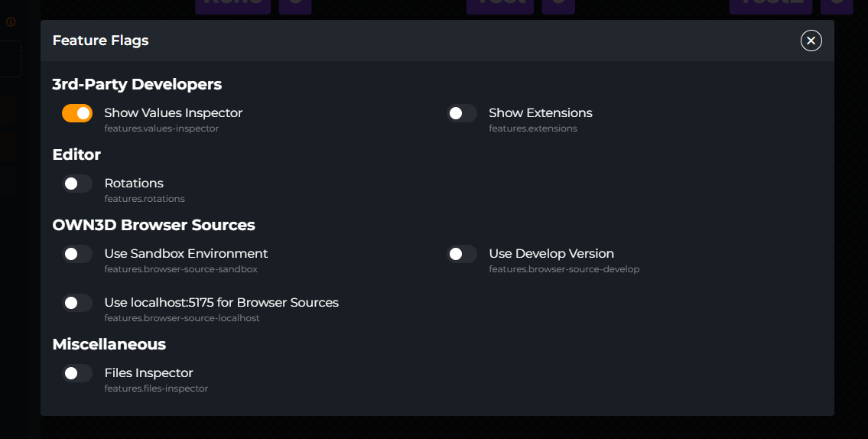This screenshot has width=868, height=439.
Task: Close the Feature Flags dialog
Action: tap(811, 41)
